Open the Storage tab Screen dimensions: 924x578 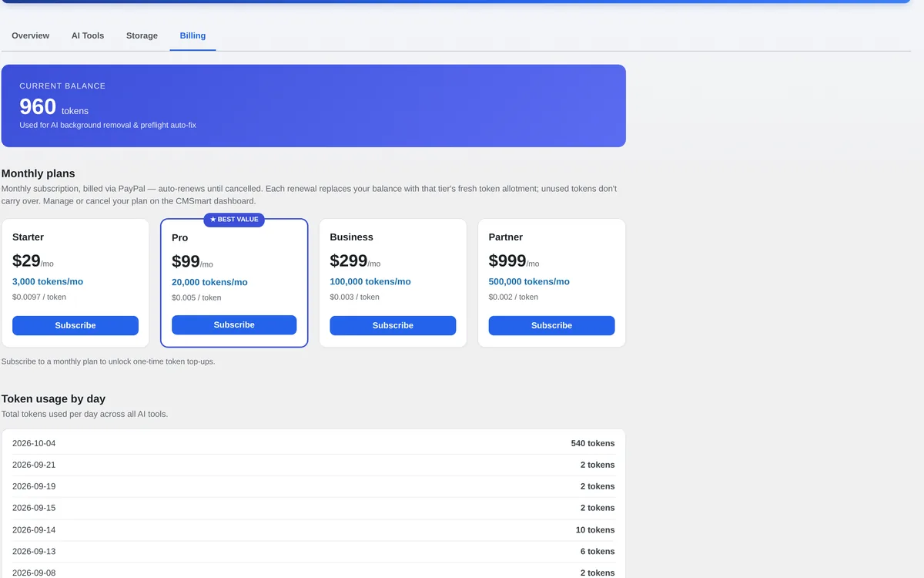(142, 35)
